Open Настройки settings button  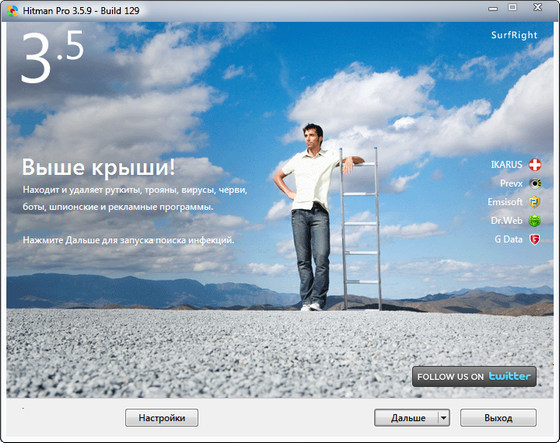pos(162,418)
